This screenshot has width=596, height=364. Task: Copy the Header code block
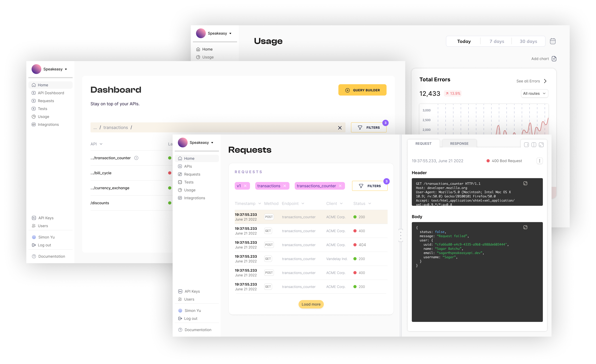tap(525, 184)
